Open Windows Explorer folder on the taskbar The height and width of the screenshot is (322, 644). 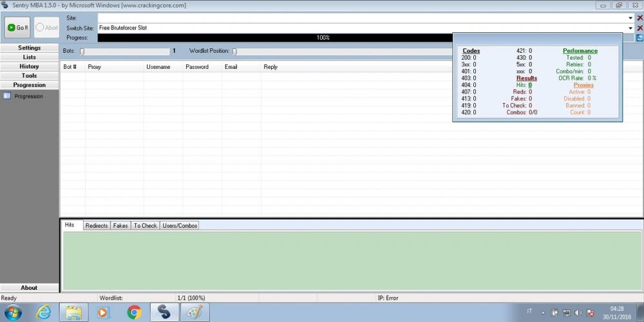[x=73, y=313]
